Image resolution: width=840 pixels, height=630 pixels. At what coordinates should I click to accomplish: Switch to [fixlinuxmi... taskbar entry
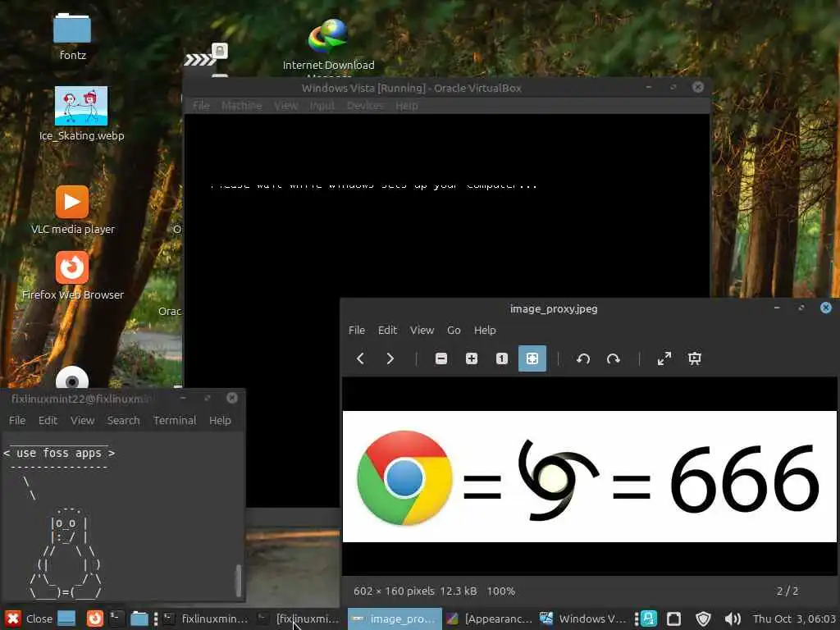pos(299,619)
